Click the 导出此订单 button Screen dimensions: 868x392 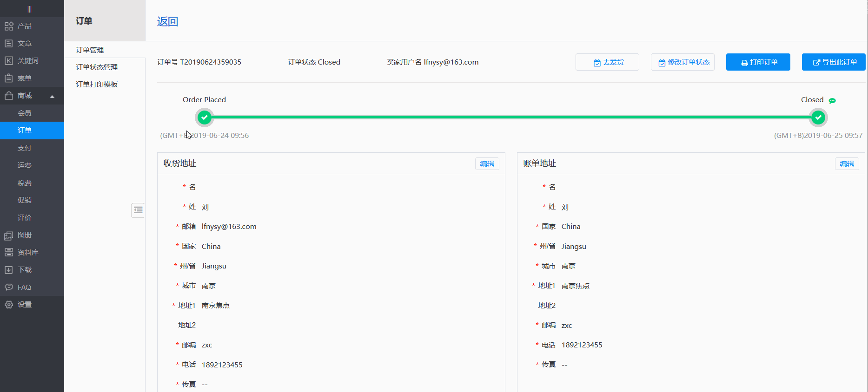pos(834,62)
